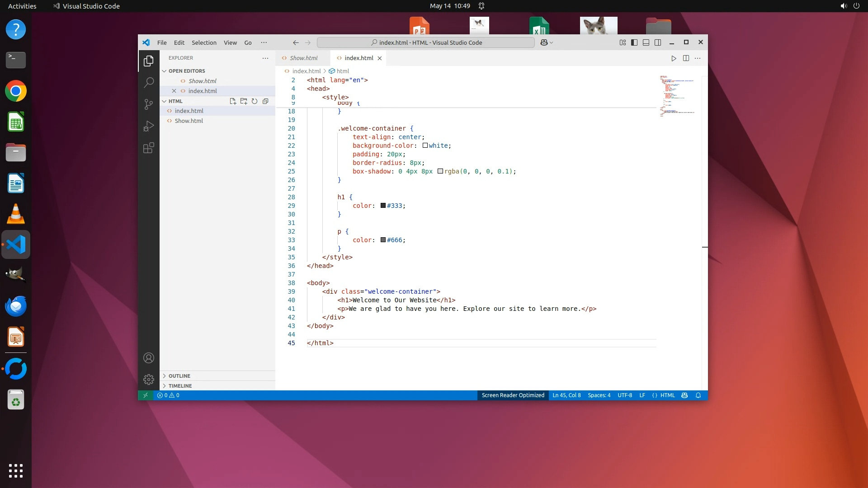
Task: Collapse the OPEN EDITORS section
Action: tap(186, 71)
